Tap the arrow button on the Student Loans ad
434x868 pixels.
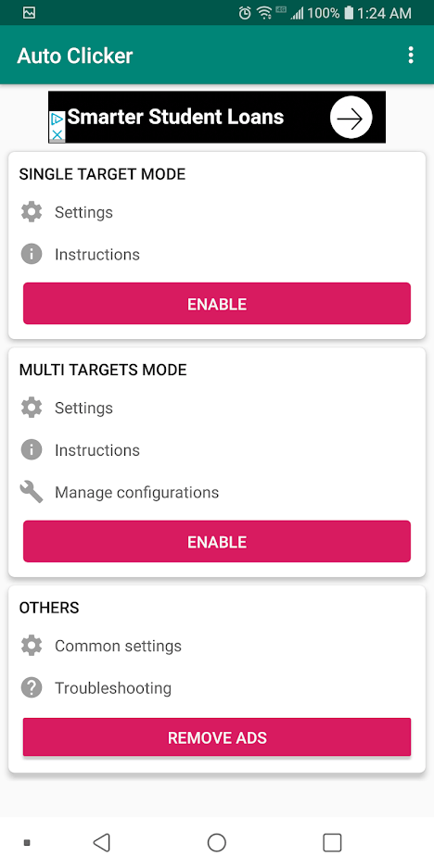351,118
